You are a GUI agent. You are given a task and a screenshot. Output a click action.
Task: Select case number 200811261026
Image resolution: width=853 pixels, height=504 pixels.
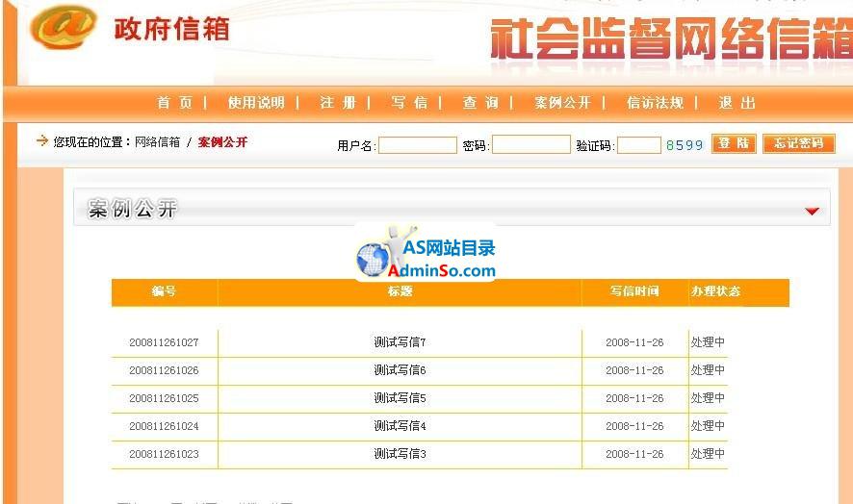(164, 370)
